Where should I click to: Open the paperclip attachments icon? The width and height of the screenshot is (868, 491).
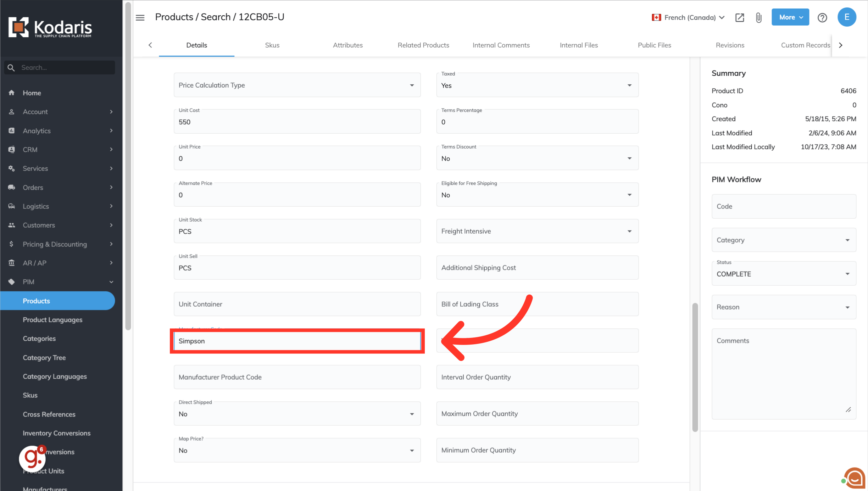click(x=758, y=17)
